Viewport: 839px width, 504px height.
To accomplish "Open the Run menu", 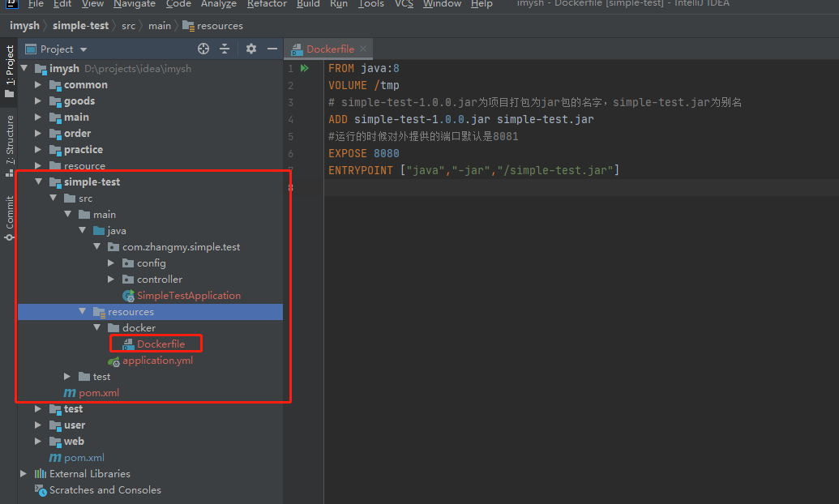I will click(339, 4).
